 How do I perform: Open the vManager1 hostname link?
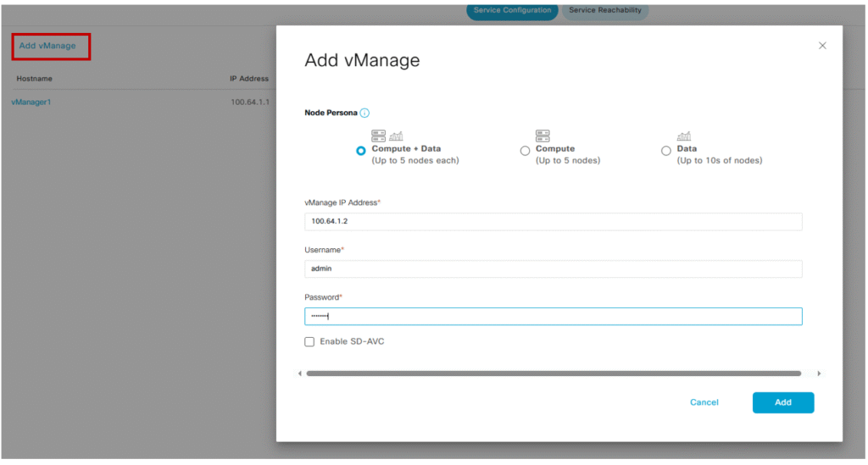point(31,102)
